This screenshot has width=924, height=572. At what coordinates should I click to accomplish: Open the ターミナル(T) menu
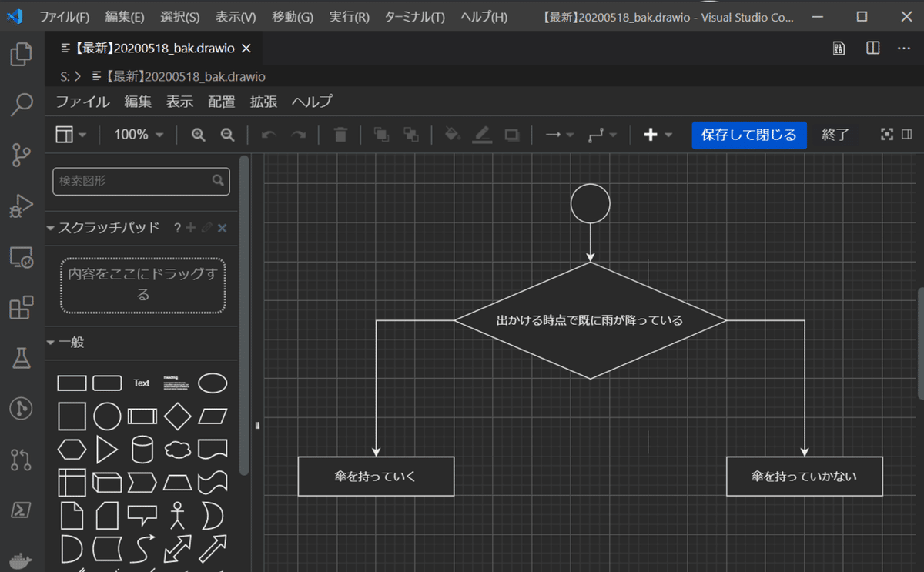pos(415,17)
